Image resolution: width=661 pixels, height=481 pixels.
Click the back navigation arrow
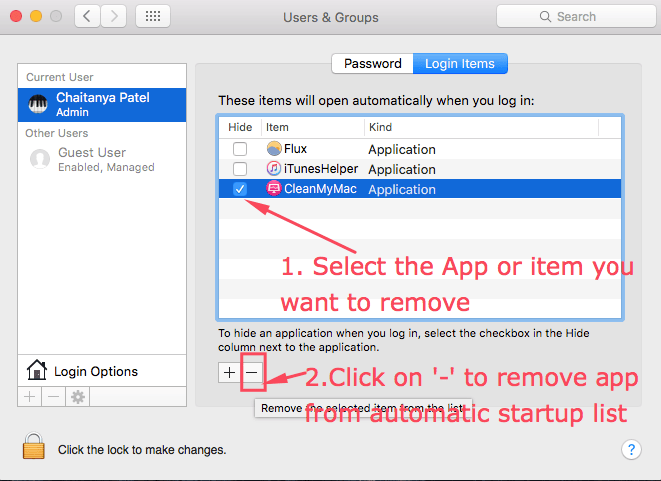coord(87,16)
